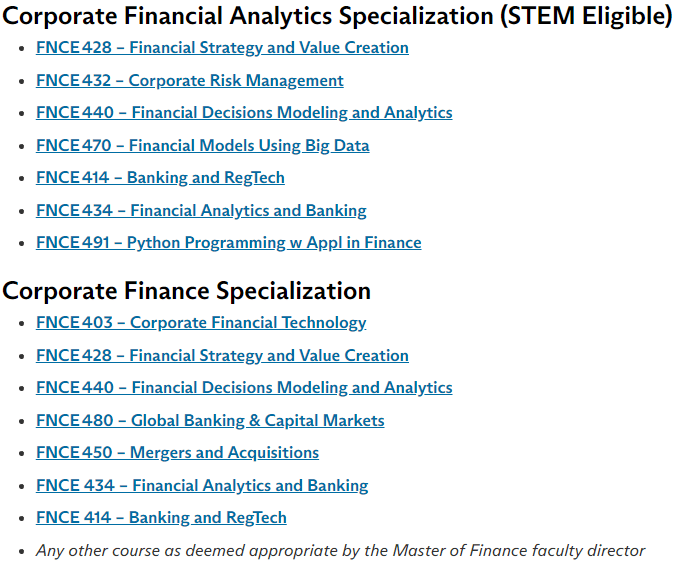Open FNCE 432 – Corporate Risk Management

190,81
